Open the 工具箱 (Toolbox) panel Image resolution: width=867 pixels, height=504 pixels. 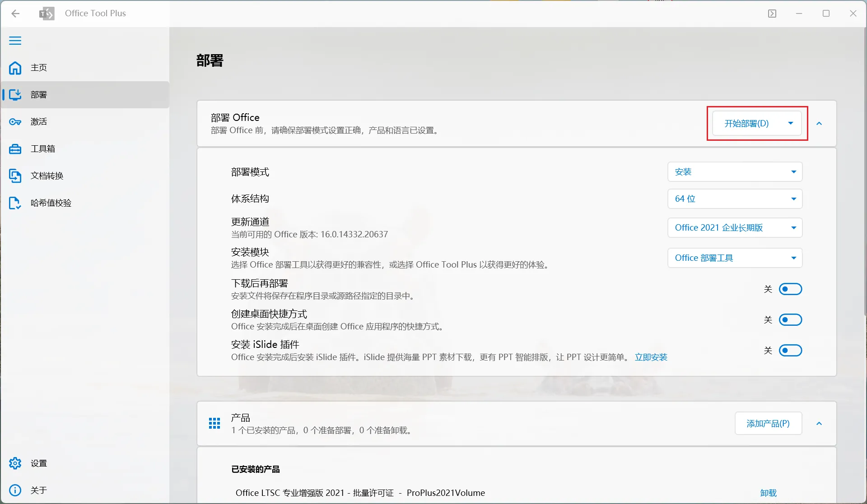[x=42, y=148]
